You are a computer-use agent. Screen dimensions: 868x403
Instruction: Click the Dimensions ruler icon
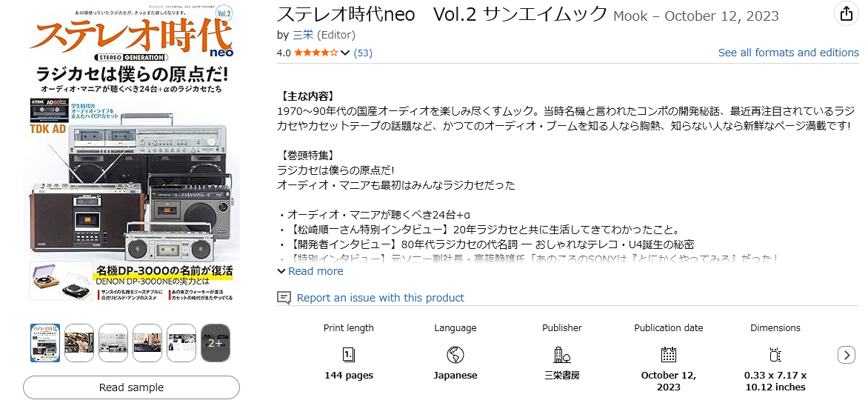[775, 354]
